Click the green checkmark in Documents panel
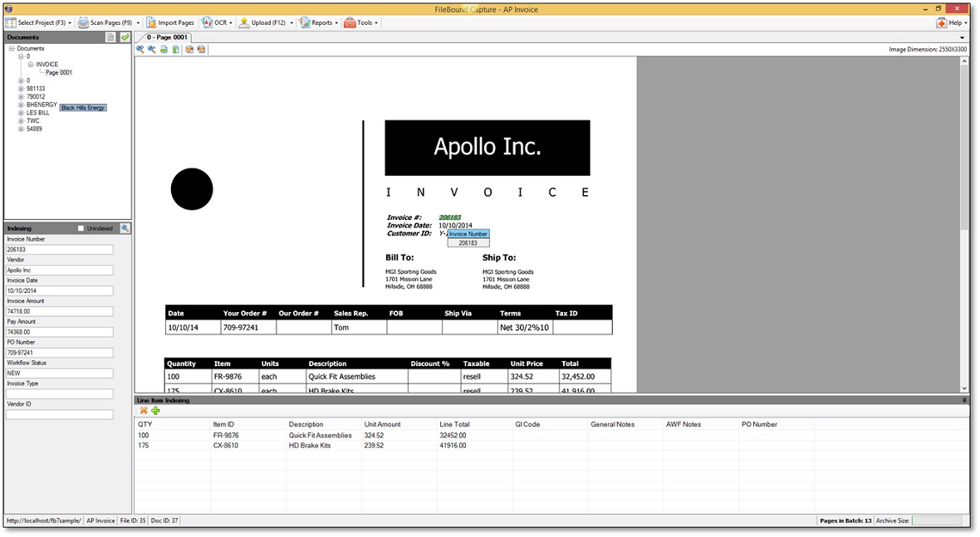The image size is (980, 537). click(x=125, y=37)
